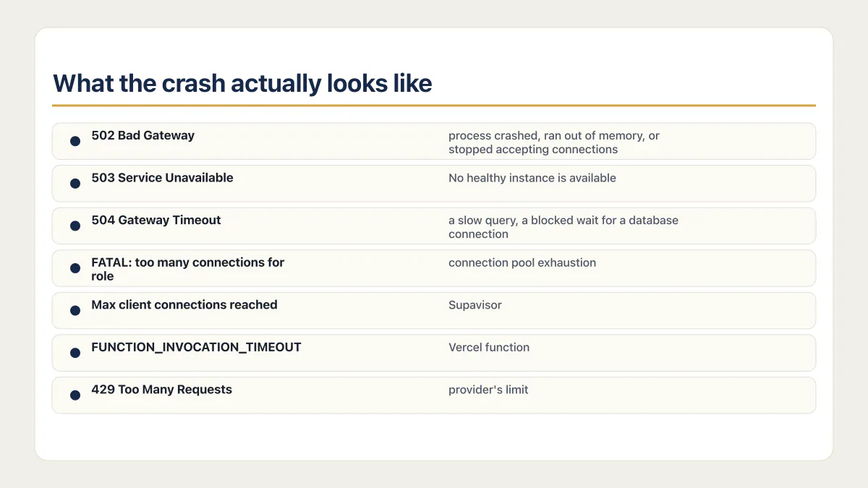Screen dimensions: 868x488
Task: Click the 'provider's limit' description text
Action: pyautogui.click(x=488, y=390)
